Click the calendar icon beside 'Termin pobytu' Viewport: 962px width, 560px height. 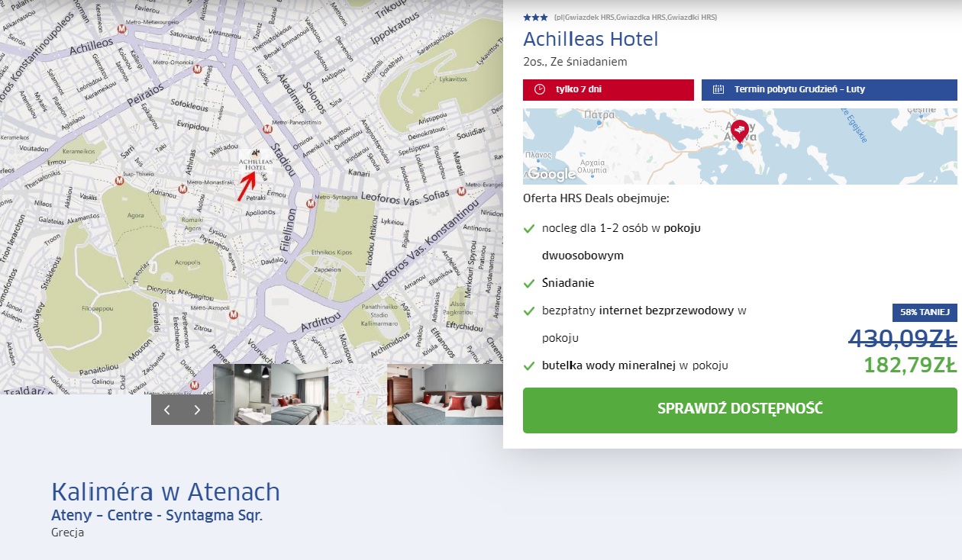click(x=718, y=89)
